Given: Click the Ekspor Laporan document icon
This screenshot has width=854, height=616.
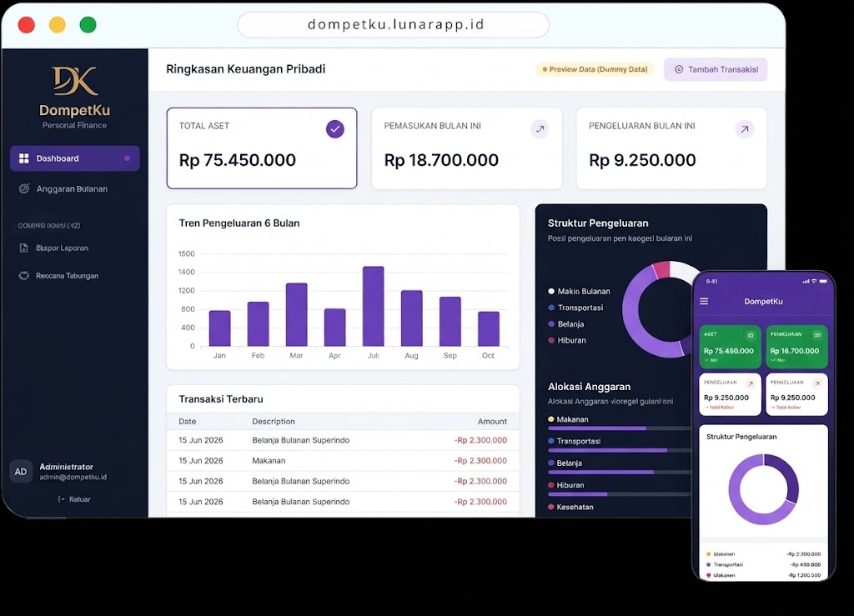Looking at the screenshot, I should (24, 248).
